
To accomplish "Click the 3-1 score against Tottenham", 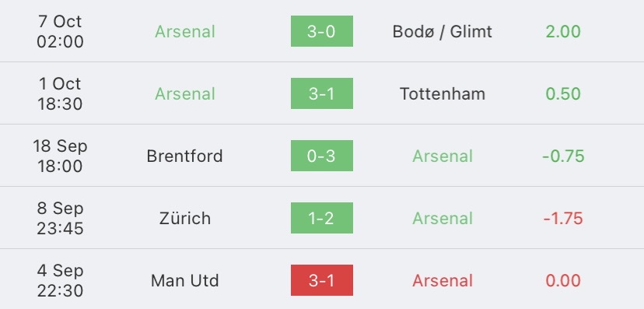I will click(x=321, y=93).
